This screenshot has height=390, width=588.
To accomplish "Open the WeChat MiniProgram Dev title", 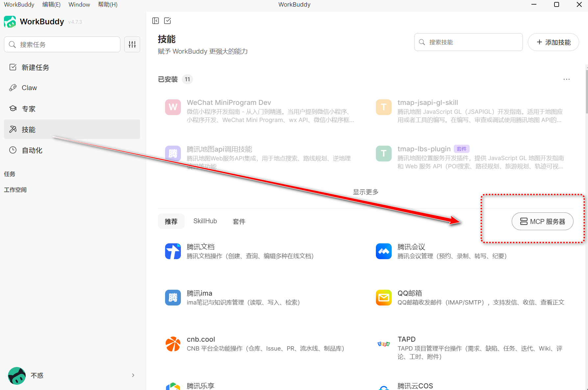I will pos(229,103).
